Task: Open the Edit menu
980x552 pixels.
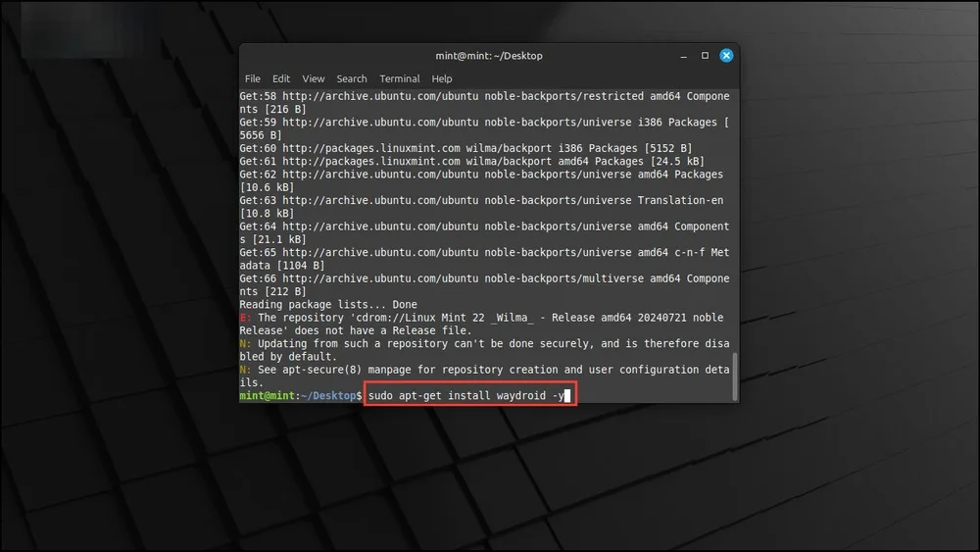Action: coord(280,78)
